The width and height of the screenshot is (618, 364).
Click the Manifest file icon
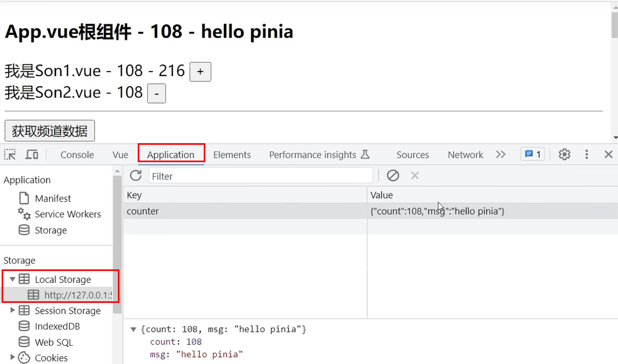click(x=24, y=198)
